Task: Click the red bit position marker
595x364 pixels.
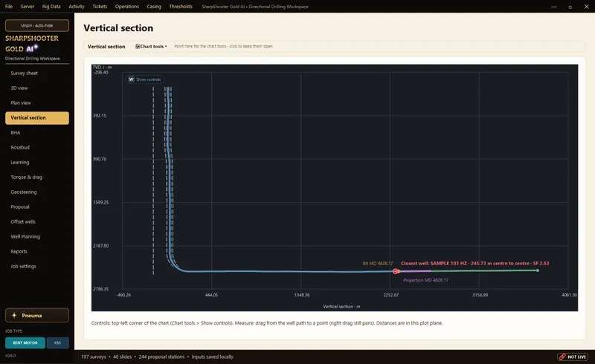Action: pos(396,271)
